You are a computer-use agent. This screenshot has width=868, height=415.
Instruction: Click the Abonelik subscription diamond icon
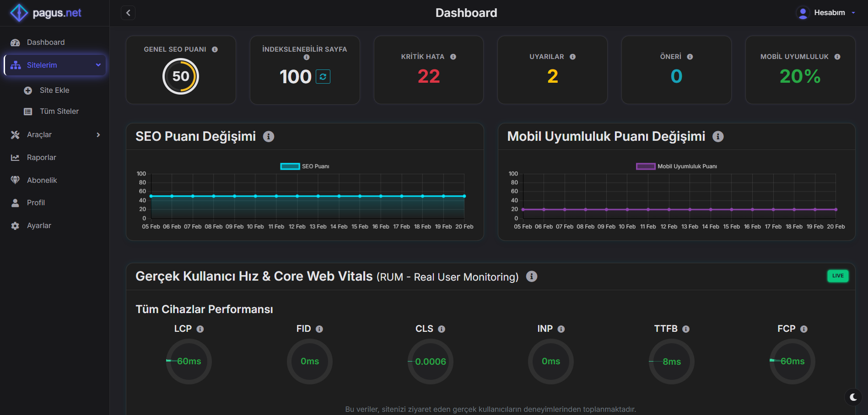click(x=15, y=180)
